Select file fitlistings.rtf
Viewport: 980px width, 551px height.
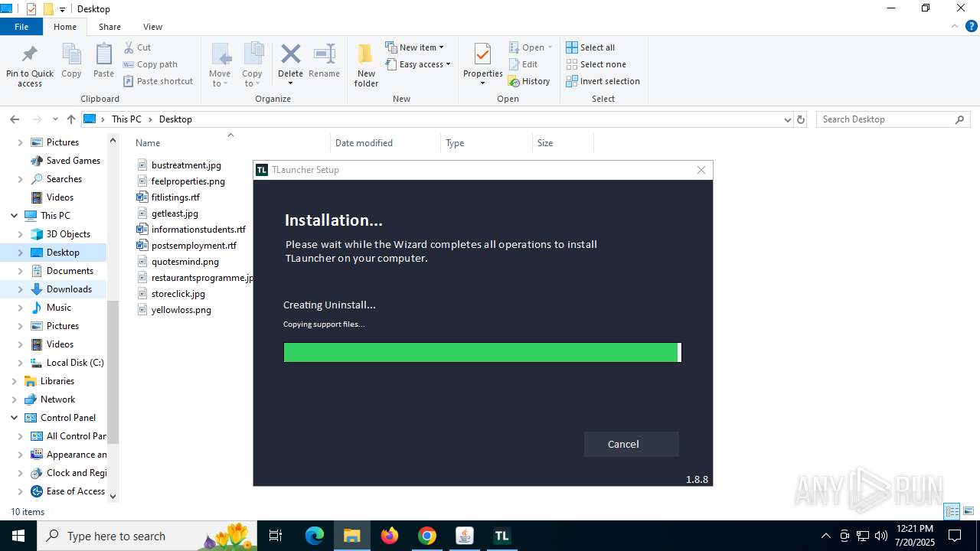pyautogui.click(x=175, y=197)
